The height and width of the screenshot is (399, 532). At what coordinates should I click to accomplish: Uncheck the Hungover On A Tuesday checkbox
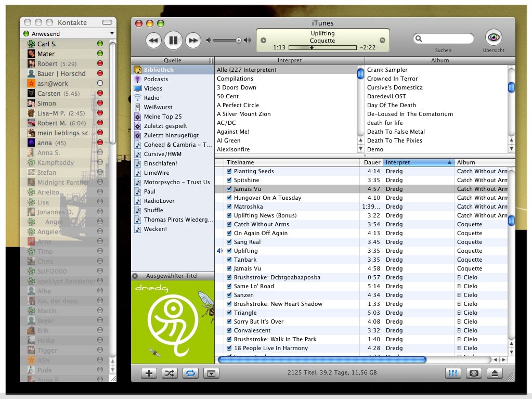[229, 198]
